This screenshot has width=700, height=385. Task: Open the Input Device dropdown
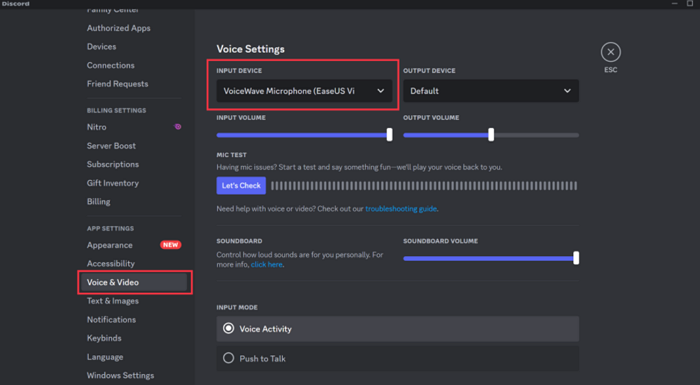(304, 91)
